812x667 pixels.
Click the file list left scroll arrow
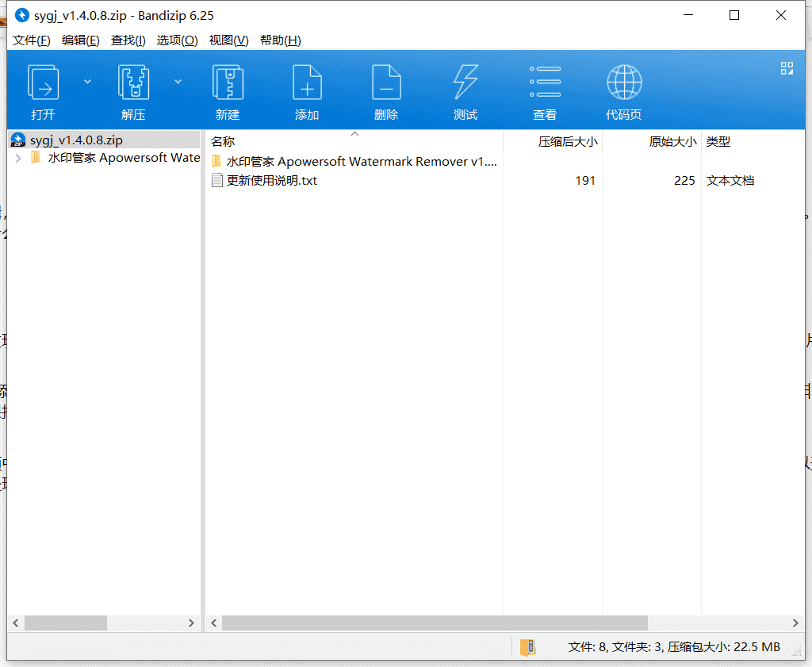click(x=214, y=623)
